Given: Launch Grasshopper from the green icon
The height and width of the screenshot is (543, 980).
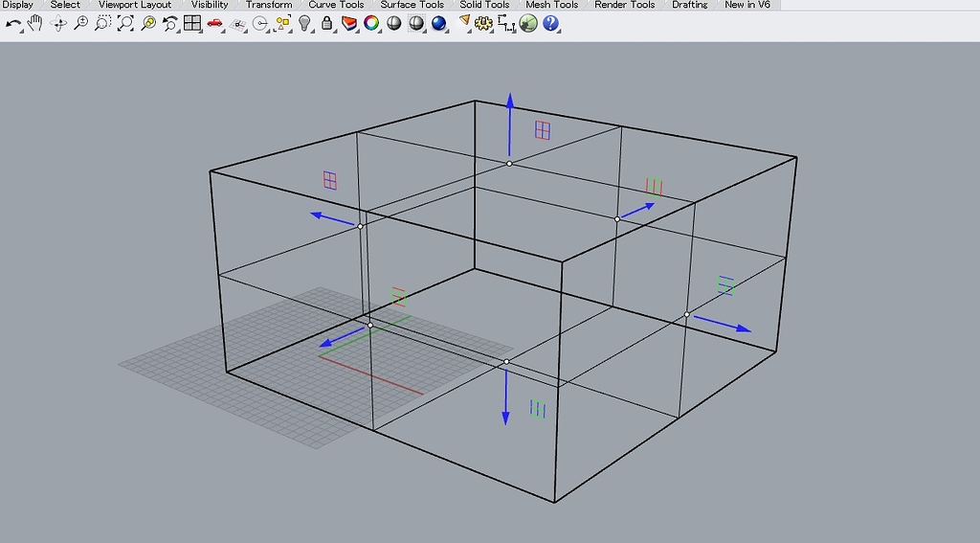Looking at the screenshot, I should tap(528, 24).
